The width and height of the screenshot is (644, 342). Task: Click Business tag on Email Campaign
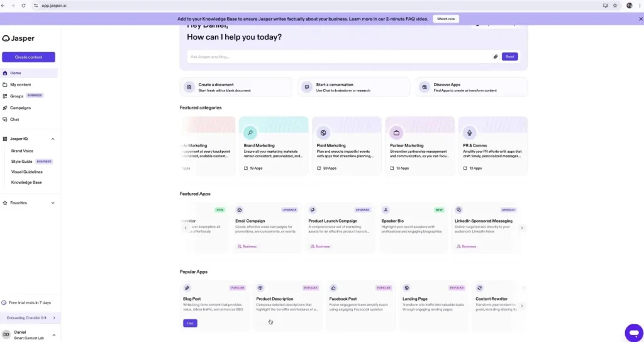pos(247,246)
